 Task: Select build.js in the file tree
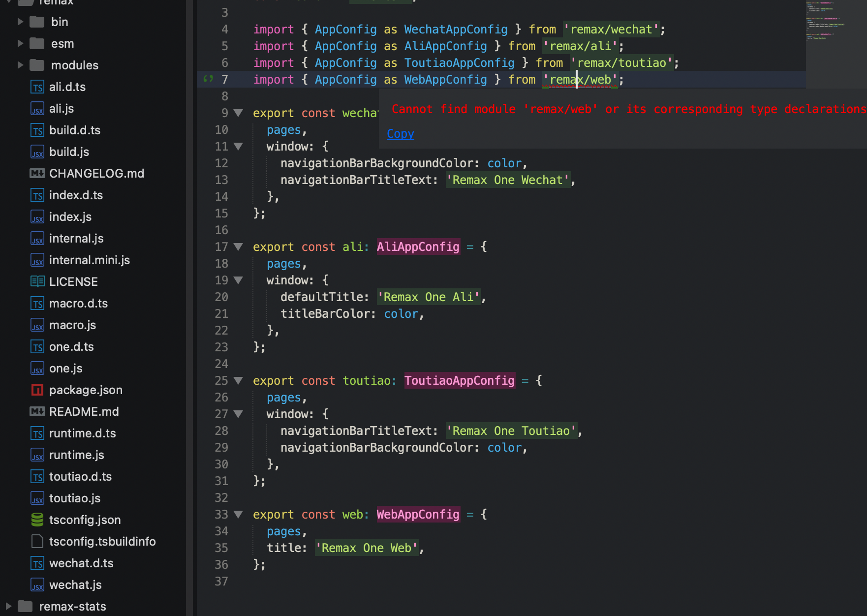(x=69, y=152)
